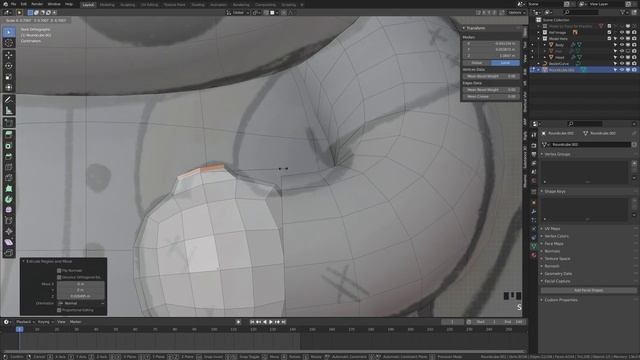Select the Rotate tool
The height and width of the screenshot is (360, 640).
9,66
